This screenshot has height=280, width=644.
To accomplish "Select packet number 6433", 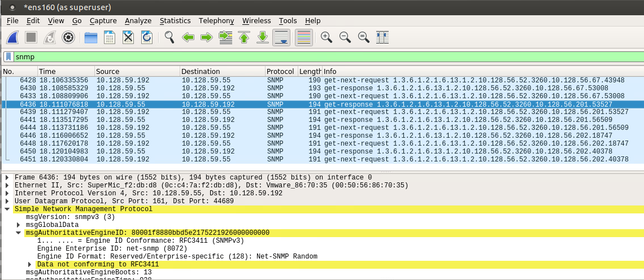I will point(322,96).
